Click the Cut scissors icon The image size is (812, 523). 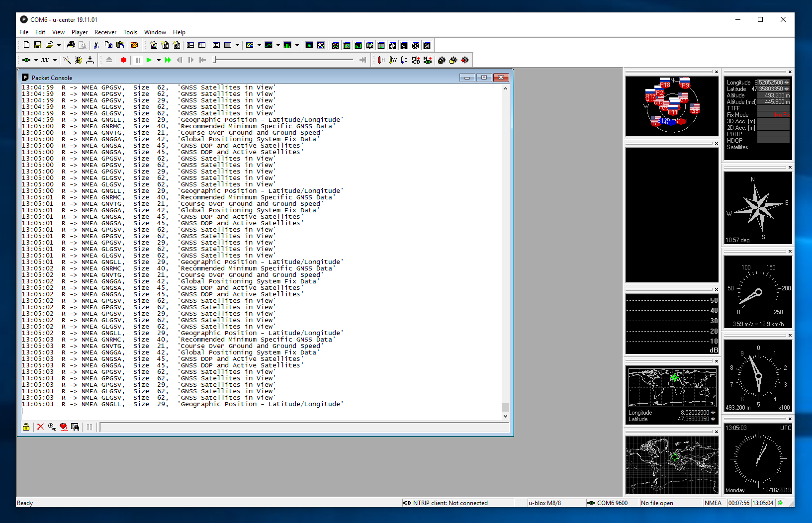click(x=96, y=45)
